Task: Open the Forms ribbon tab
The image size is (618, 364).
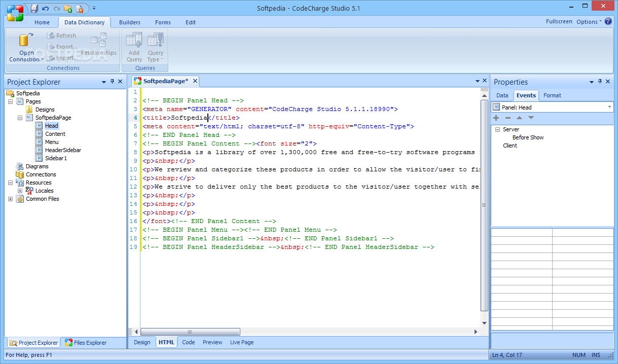Action: (163, 22)
